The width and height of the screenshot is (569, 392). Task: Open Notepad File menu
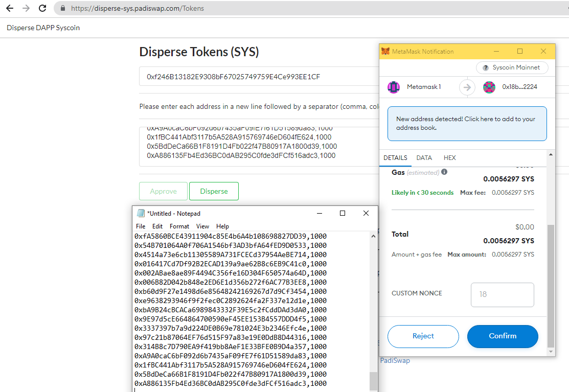[141, 226]
